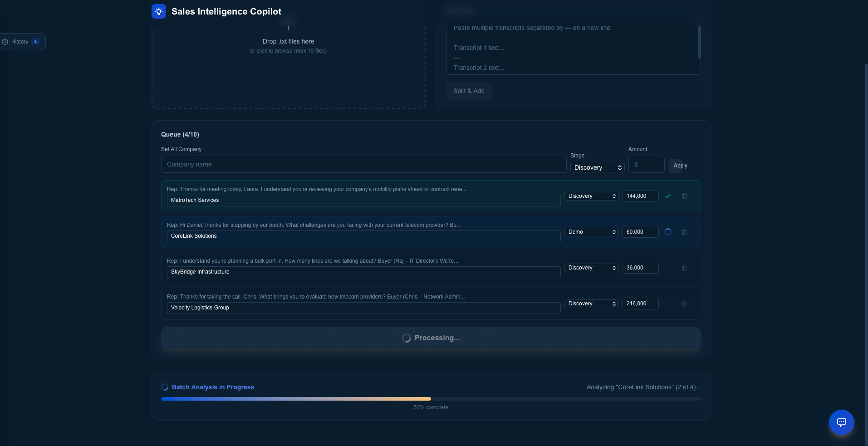Viewport: 868px width, 446px height.
Task: Click the batch analysis progress bar
Action: 431,399
